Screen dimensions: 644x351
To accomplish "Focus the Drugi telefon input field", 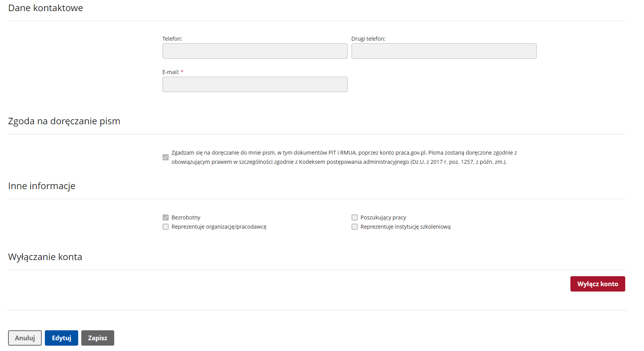I will tap(444, 51).
